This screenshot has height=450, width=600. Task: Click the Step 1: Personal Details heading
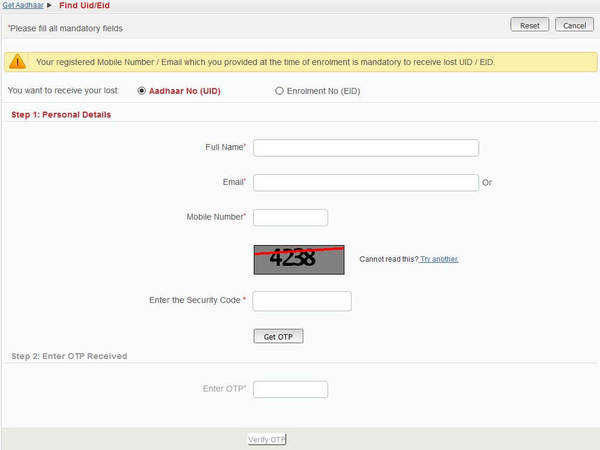pyautogui.click(x=61, y=115)
